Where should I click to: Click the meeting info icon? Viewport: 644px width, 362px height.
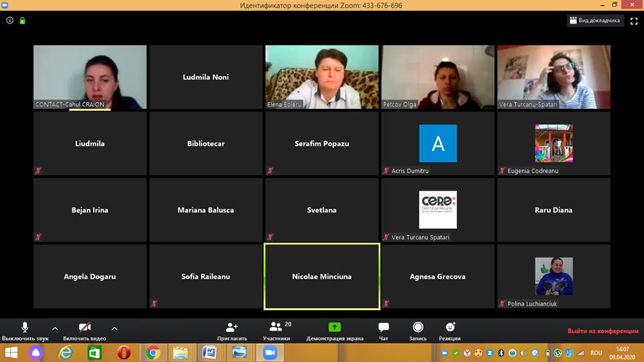click(x=10, y=21)
